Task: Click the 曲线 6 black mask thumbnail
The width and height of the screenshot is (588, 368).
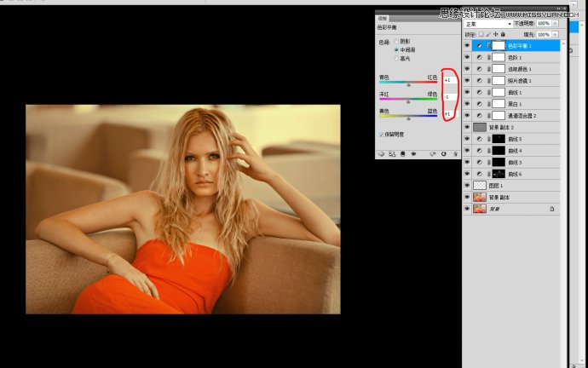Action: 499,174
